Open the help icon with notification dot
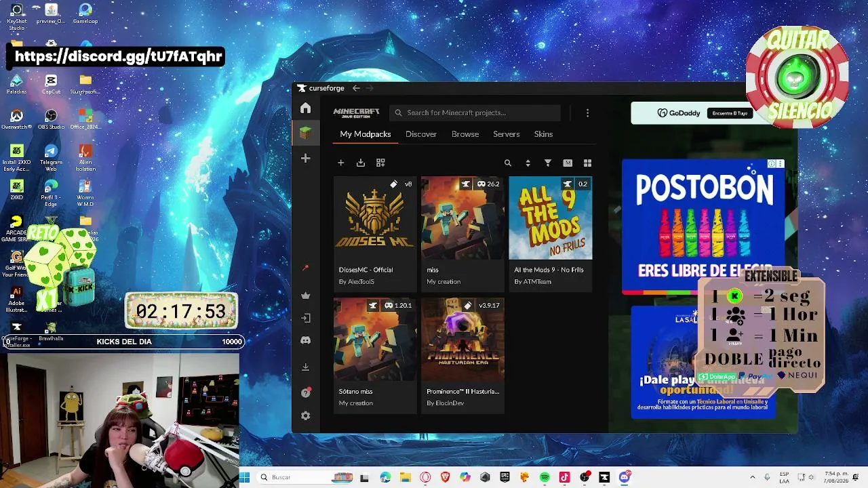This screenshot has width=868, height=488. pos(306,392)
